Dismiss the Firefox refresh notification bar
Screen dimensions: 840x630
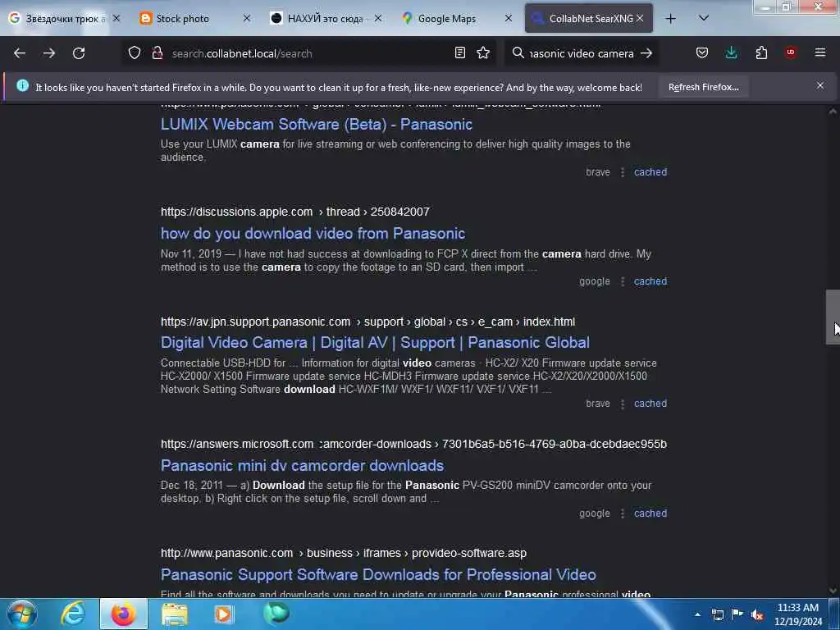[820, 85]
